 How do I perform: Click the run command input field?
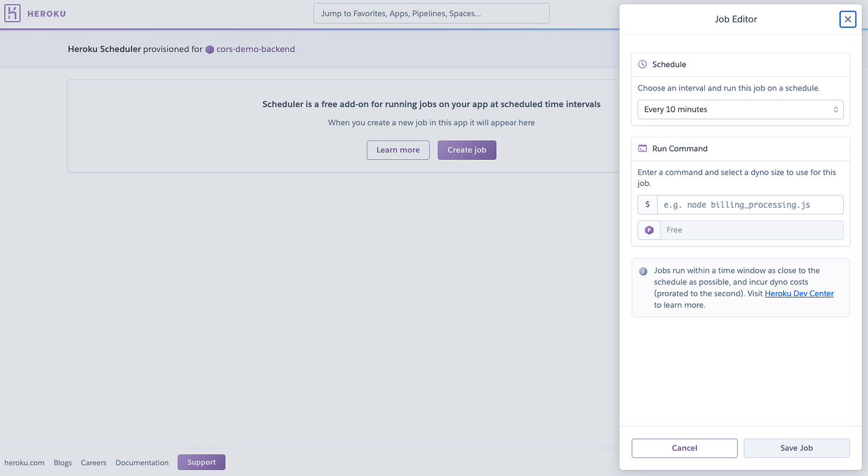coord(750,205)
